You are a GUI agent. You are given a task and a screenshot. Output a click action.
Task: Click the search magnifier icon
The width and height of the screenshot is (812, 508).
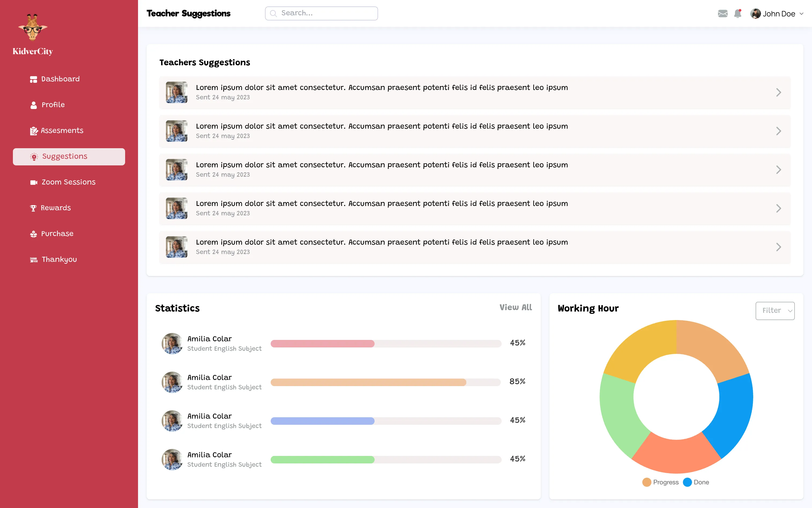tap(273, 13)
